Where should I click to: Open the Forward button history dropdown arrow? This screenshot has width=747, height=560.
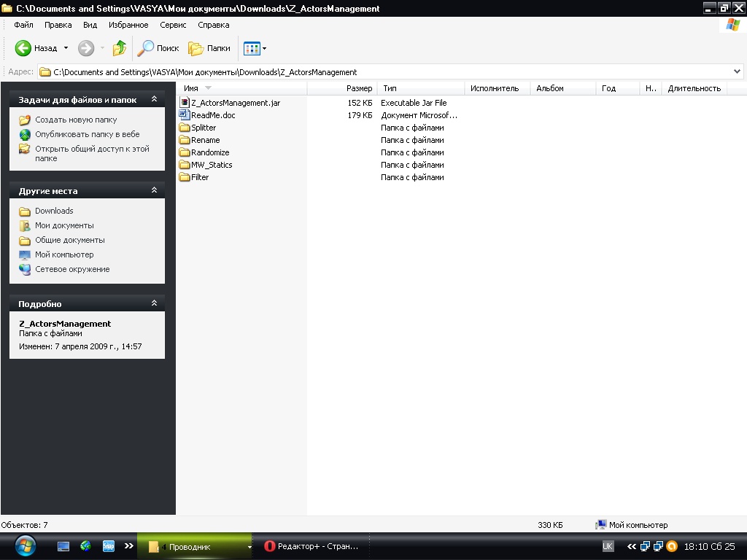102,48
